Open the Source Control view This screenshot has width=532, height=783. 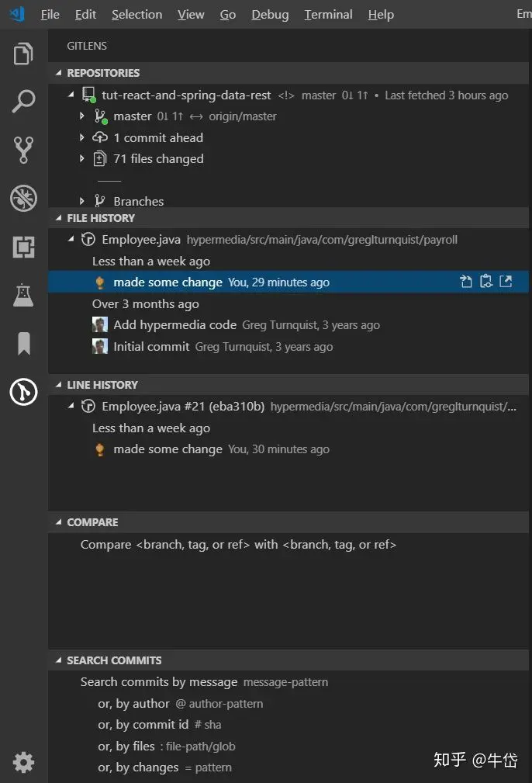point(23,150)
